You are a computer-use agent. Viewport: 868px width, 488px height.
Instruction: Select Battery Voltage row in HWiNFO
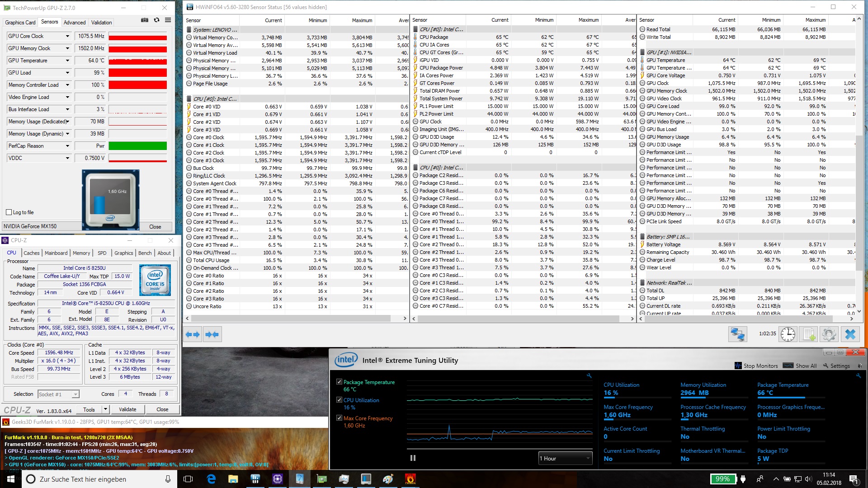[747, 244]
